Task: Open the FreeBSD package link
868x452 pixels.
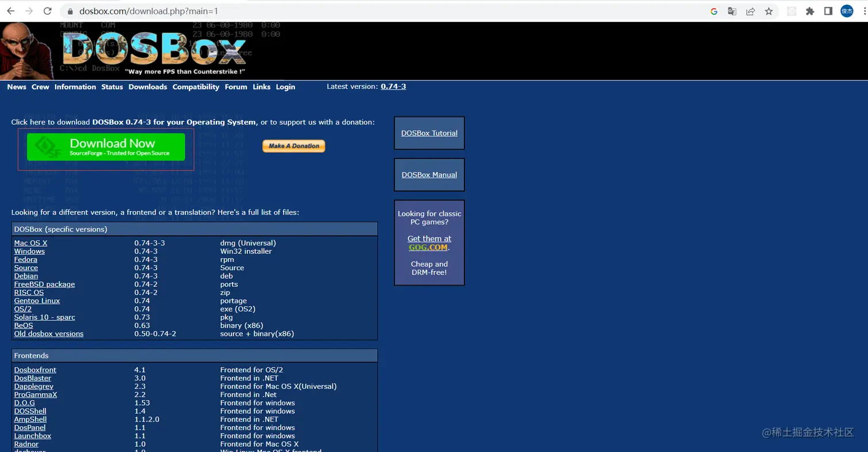Action: [x=44, y=285]
